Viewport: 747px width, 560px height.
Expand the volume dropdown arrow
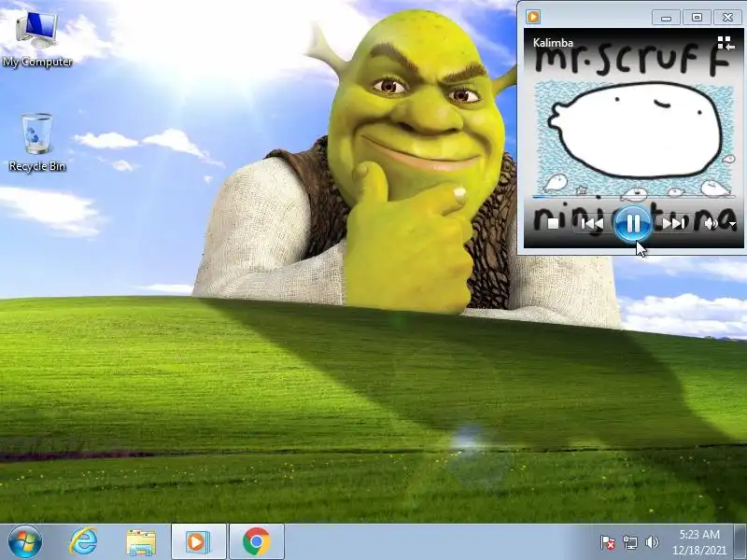point(732,224)
